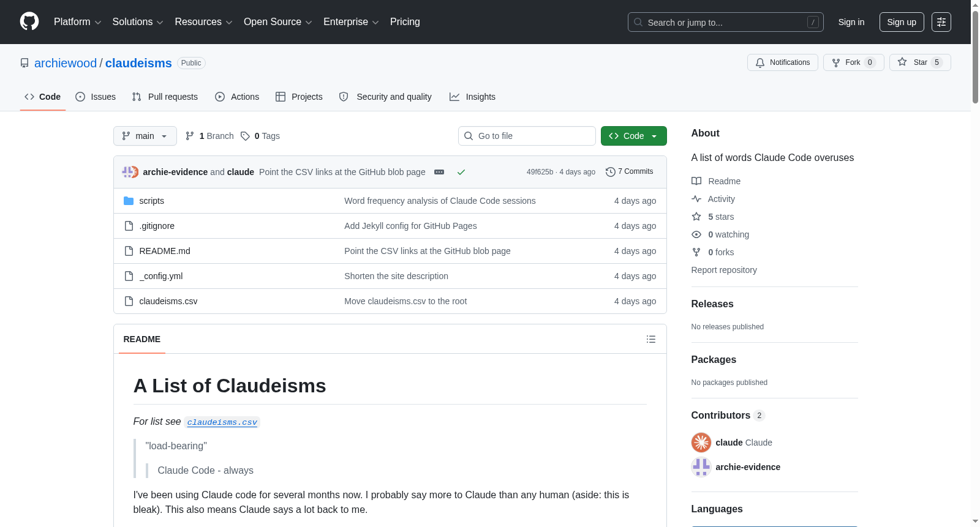Open the main branch selector

pos(145,136)
